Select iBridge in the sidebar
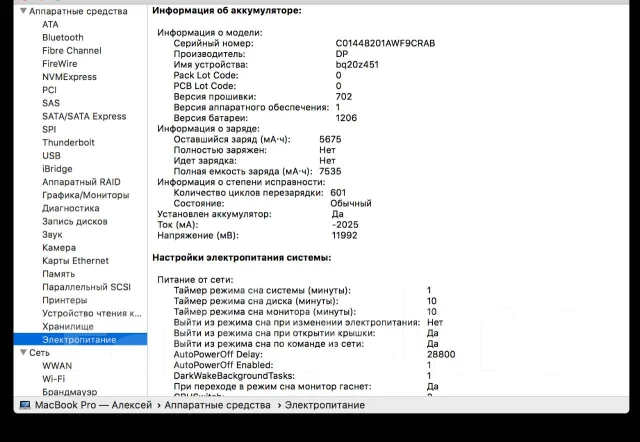This screenshot has height=442, width=640. (57, 169)
